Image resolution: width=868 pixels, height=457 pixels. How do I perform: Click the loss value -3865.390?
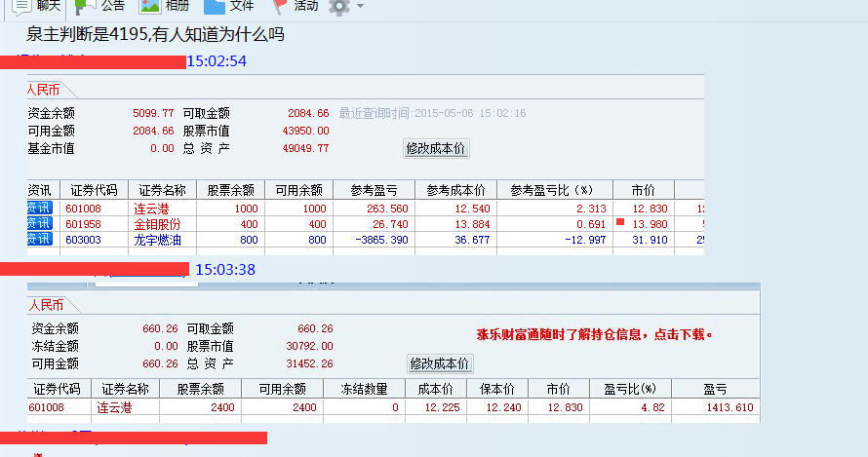tap(381, 240)
